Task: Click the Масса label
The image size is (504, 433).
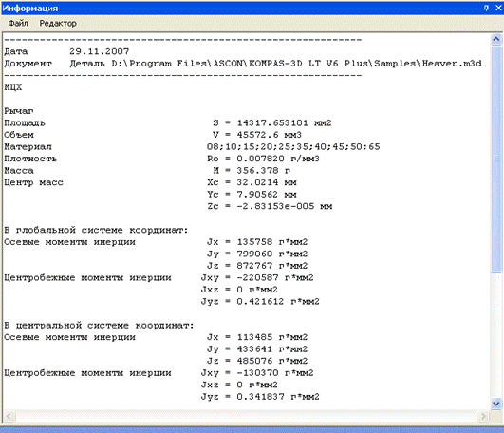Action: coord(19,170)
